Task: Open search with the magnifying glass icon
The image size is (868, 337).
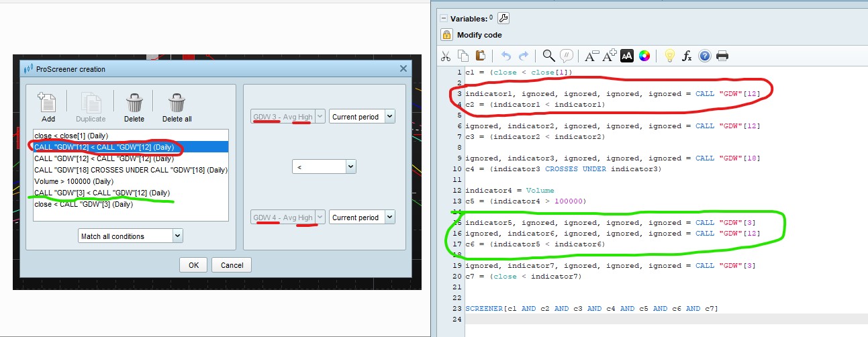Action: [x=549, y=56]
